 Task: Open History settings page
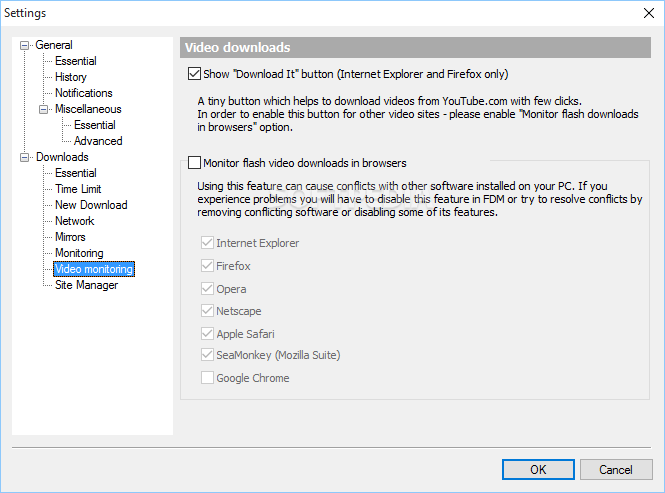[71, 77]
